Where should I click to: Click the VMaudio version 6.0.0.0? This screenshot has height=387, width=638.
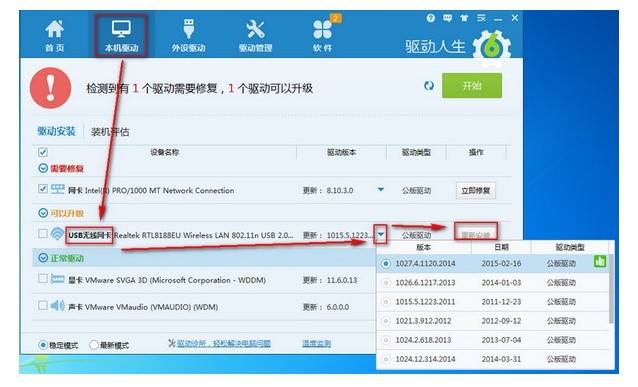338,307
